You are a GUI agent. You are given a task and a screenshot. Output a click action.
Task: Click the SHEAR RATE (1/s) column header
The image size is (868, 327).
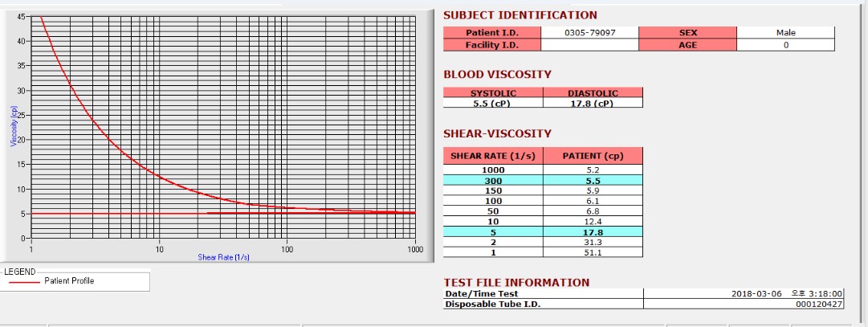(493, 156)
